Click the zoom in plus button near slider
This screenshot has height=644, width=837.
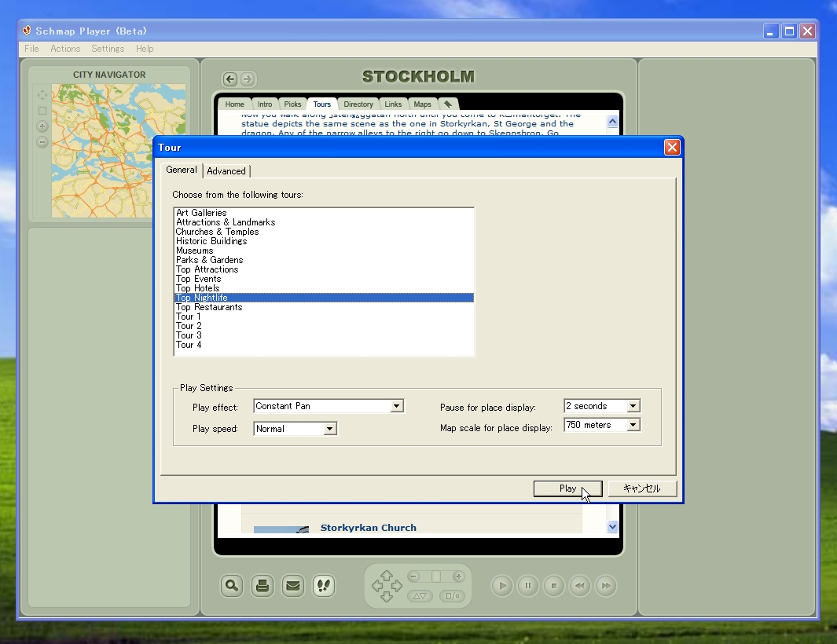pos(458,576)
